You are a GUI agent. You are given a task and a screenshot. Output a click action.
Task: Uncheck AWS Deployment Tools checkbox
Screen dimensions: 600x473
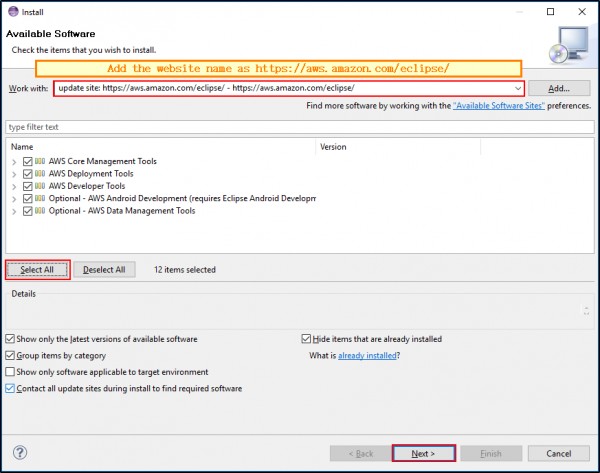click(28, 174)
